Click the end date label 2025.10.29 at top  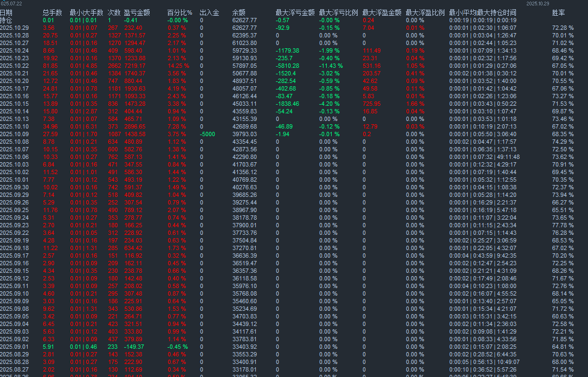(538, 3)
